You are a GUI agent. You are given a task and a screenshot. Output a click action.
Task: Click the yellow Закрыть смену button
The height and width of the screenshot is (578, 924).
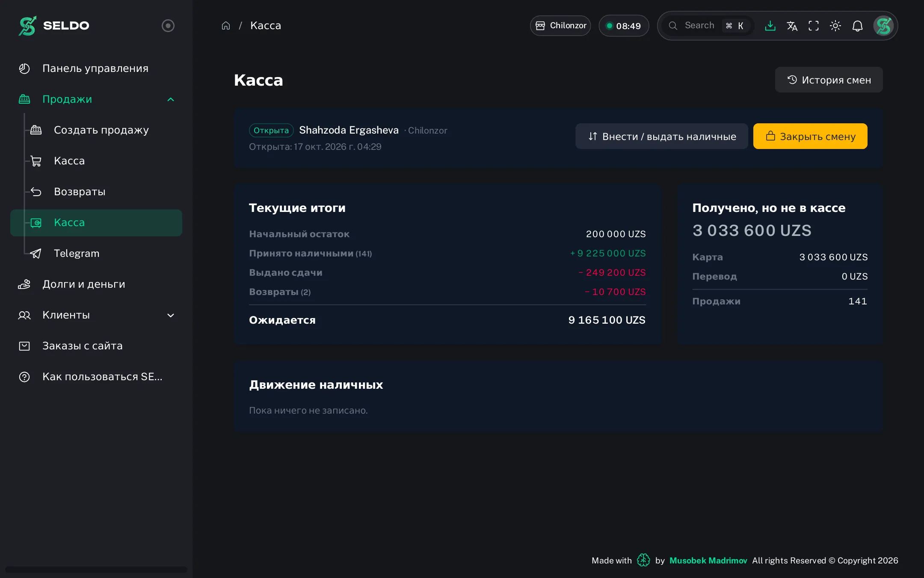tap(810, 136)
